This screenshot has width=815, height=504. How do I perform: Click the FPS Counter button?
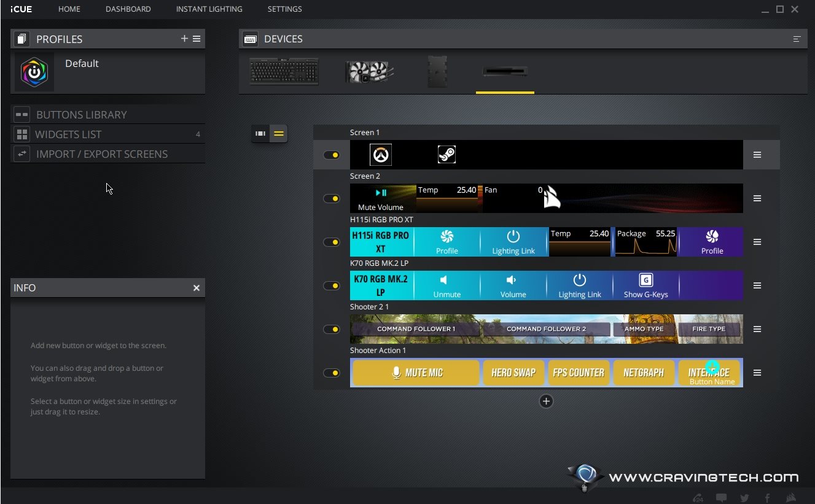point(579,373)
